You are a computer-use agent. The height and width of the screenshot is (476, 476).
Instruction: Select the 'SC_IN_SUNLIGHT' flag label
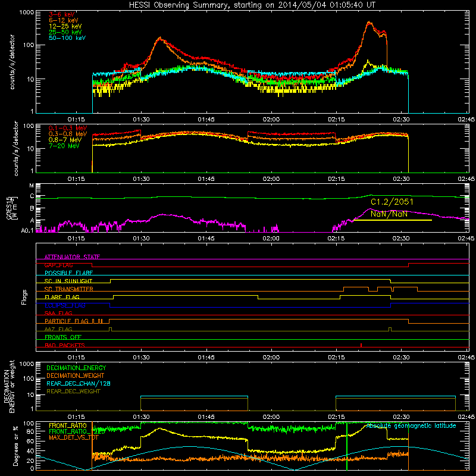68,281
